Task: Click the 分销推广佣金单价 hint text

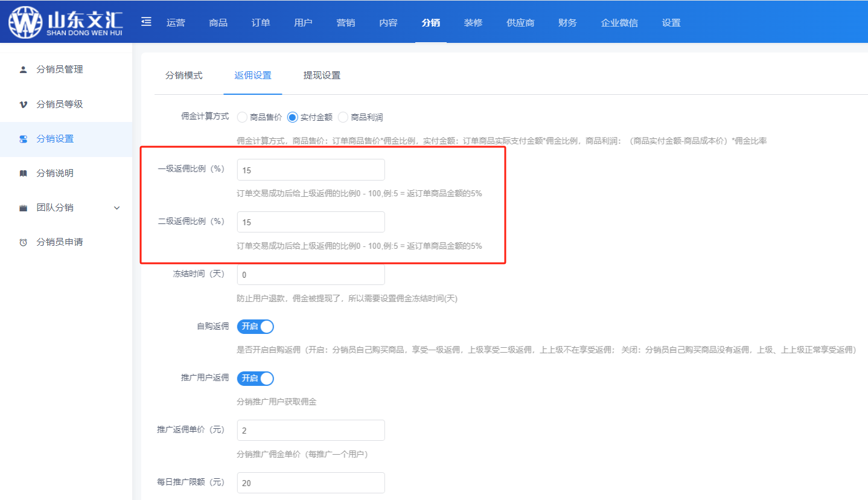Action: click(x=302, y=454)
